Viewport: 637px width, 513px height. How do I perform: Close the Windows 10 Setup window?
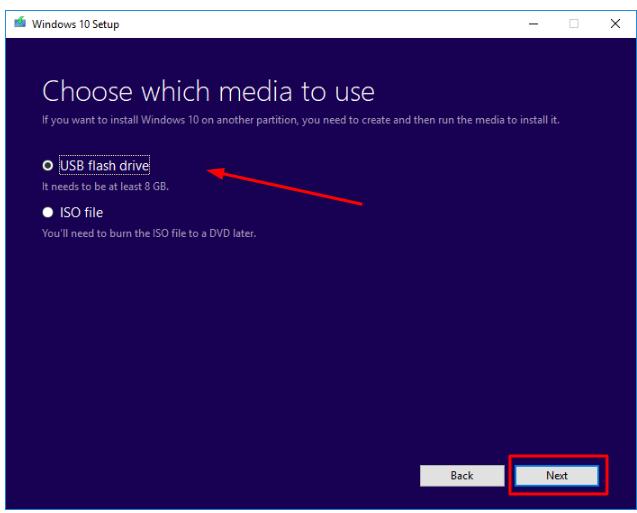click(615, 23)
